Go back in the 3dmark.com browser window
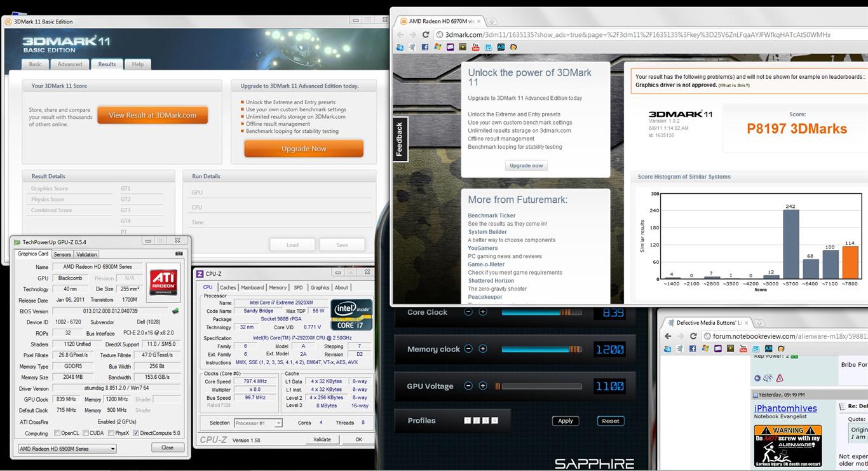 coord(400,35)
